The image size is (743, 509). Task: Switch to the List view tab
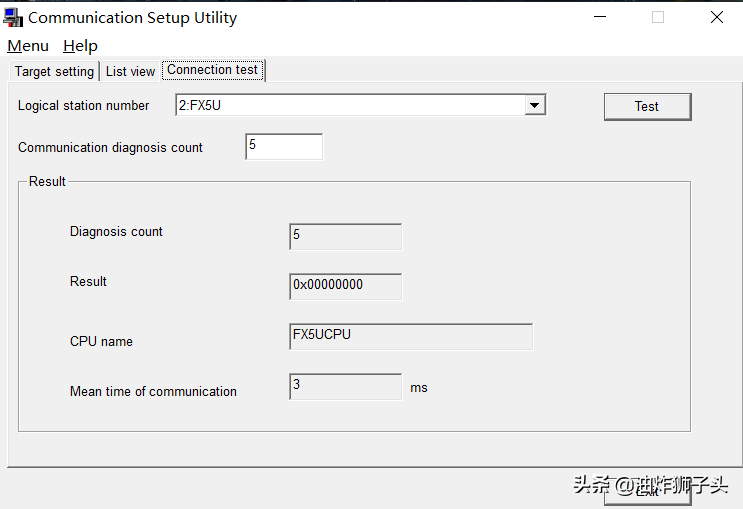131,72
